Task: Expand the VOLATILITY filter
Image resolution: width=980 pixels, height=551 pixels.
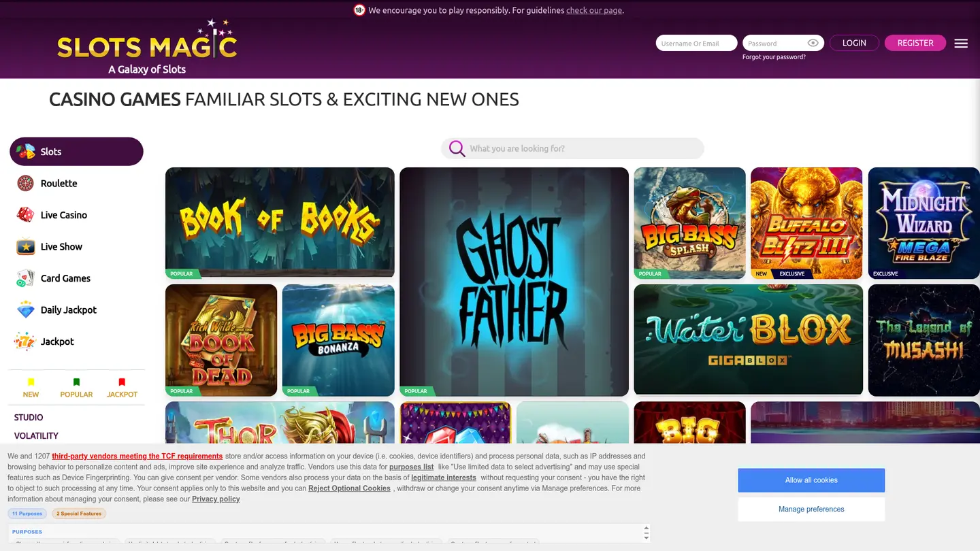Action: click(x=36, y=435)
